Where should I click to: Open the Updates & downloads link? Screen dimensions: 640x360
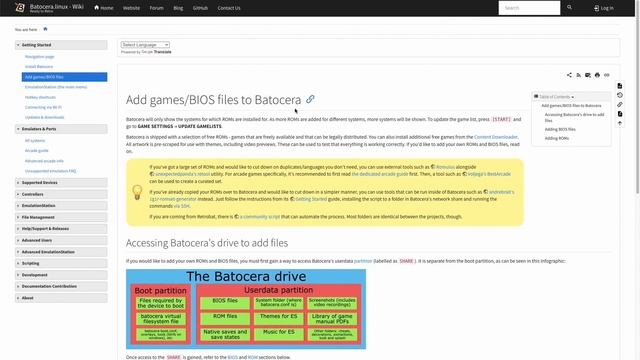[44, 117]
